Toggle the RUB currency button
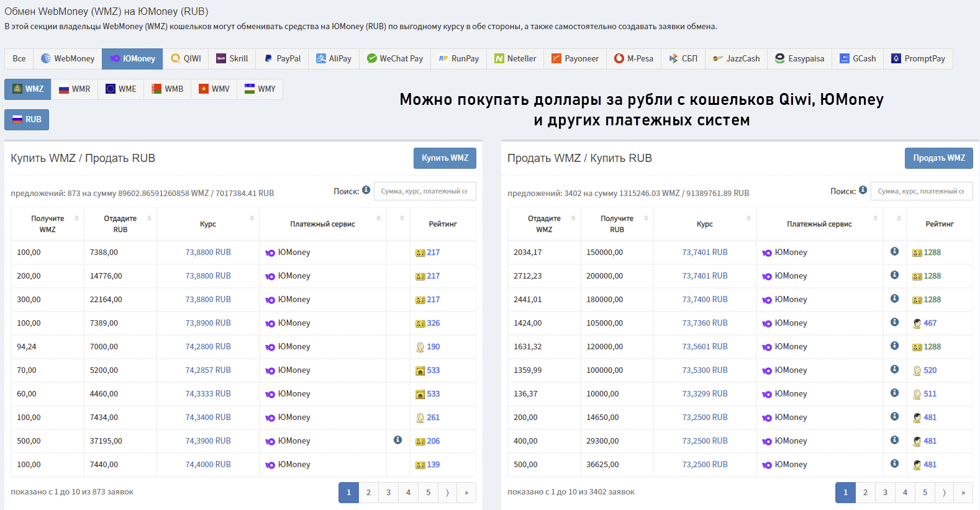Screen dimensions: 980x510 click(x=27, y=120)
